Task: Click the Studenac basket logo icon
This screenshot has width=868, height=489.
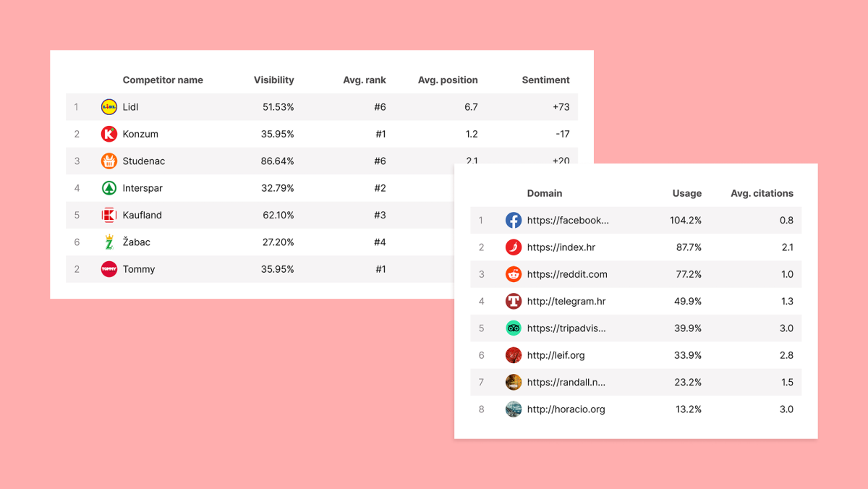Action: (109, 161)
